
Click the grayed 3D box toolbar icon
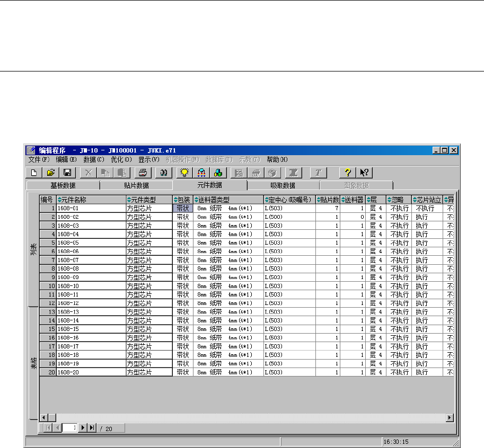pos(272,173)
